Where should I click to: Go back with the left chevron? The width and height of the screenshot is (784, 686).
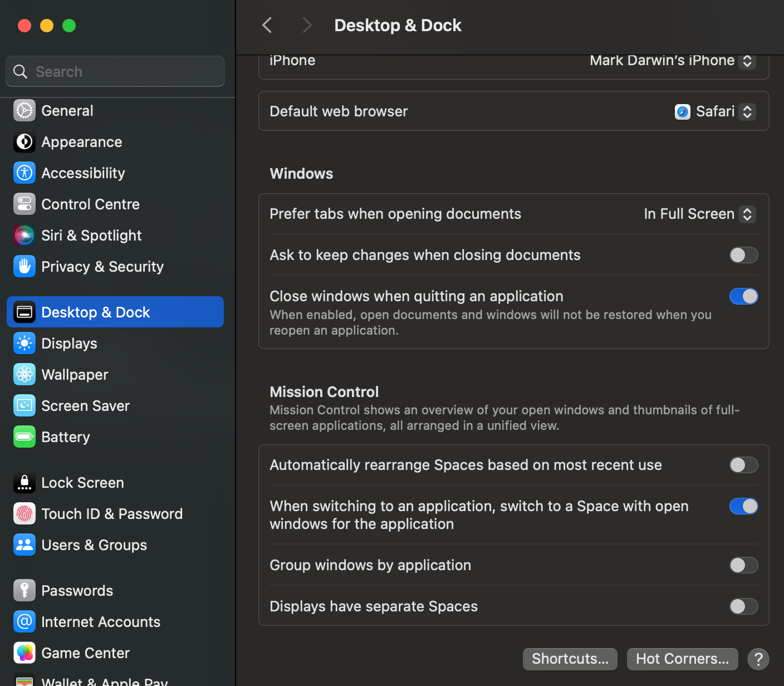(267, 25)
